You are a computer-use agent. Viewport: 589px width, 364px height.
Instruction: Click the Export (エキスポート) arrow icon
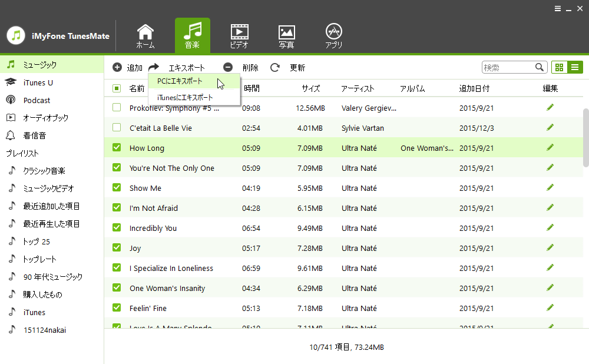pyautogui.click(x=154, y=67)
